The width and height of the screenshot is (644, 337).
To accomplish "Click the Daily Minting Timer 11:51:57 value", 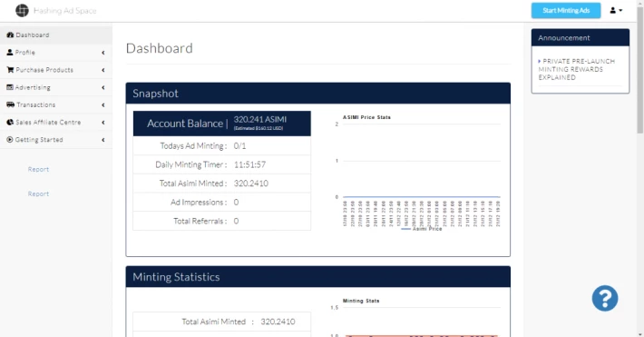I will click(x=249, y=164).
